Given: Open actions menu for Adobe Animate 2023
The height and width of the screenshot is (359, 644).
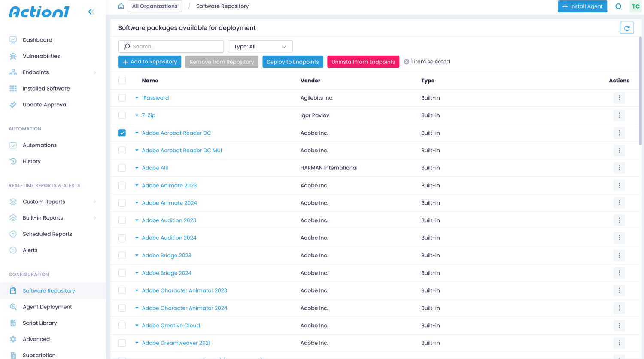Looking at the screenshot, I should pos(619,185).
